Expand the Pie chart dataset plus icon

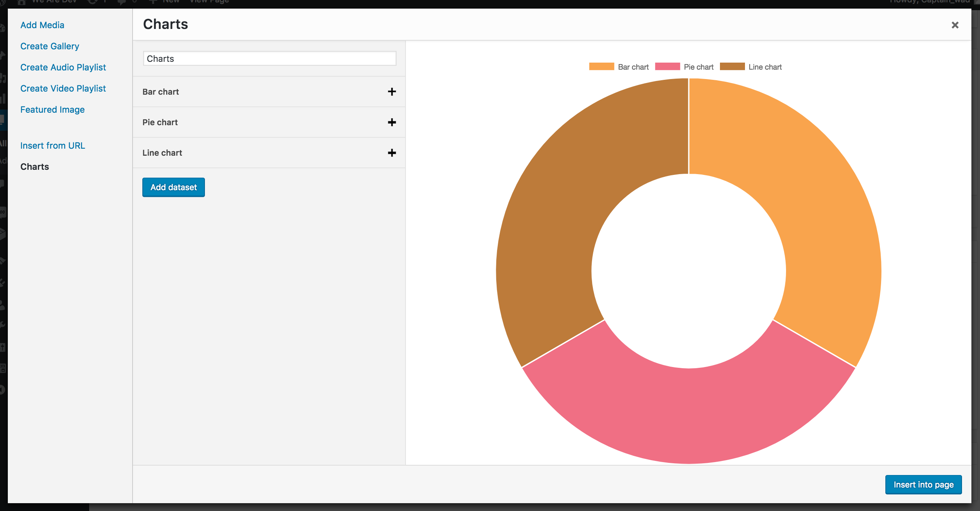click(x=391, y=122)
